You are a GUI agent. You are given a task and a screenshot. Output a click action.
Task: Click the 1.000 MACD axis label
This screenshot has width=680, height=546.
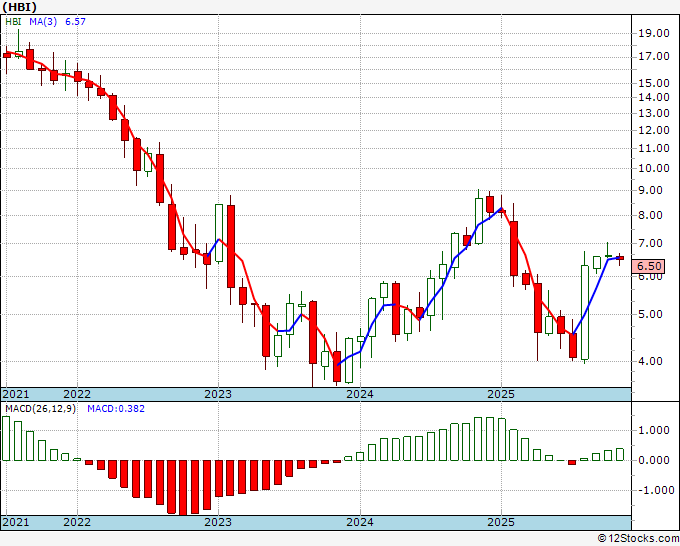tap(654, 431)
